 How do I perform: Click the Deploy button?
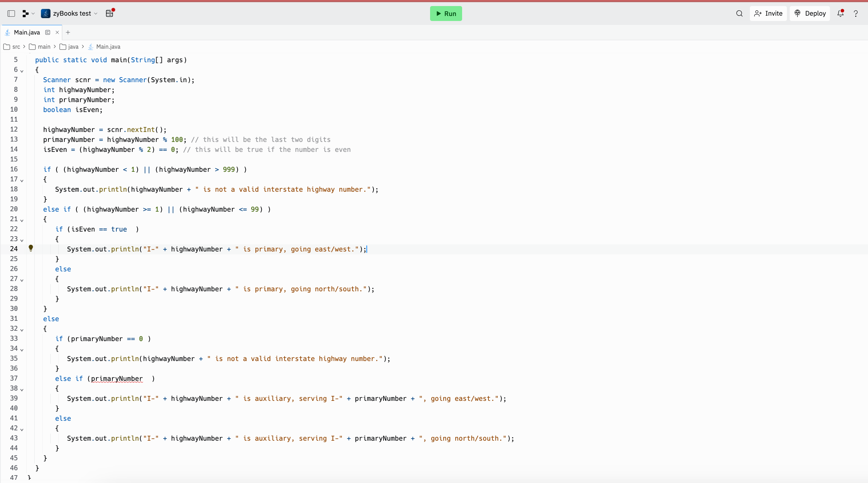click(810, 13)
